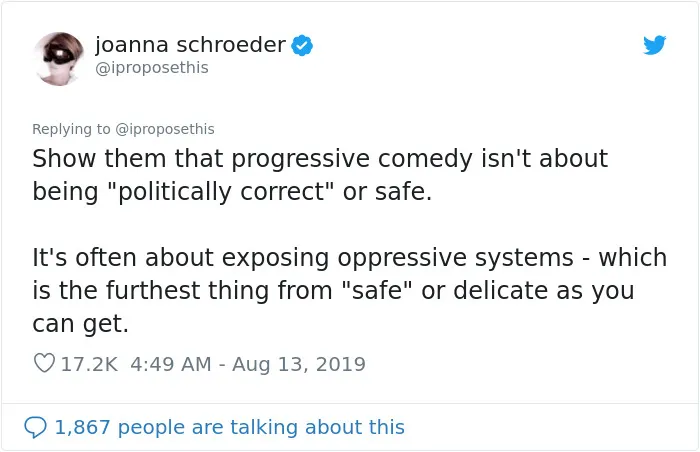Click the 17.2K likes count
The height and width of the screenshot is (452, 700).
(x=89, y=364)
